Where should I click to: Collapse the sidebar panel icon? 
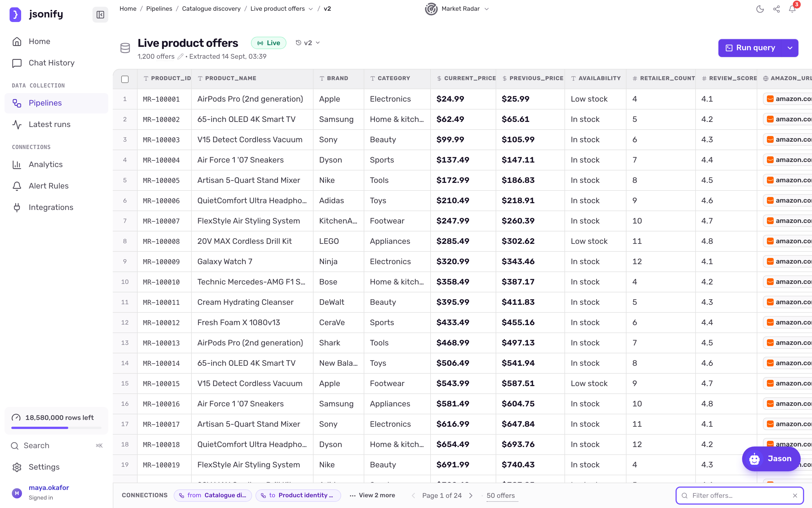[100, 14]
